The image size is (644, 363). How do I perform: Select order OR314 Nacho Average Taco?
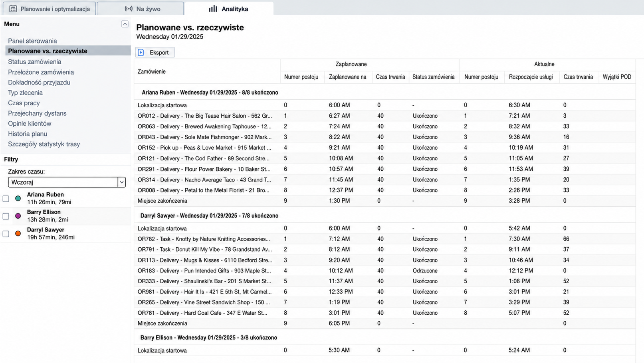pos(204,180)
